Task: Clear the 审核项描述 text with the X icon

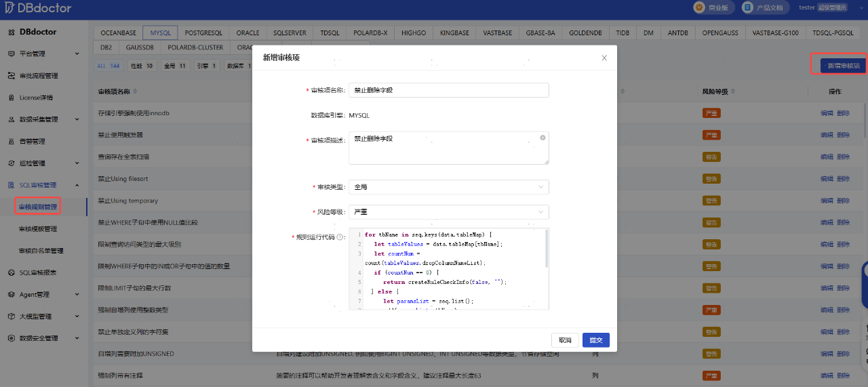Action: point(542,138)
